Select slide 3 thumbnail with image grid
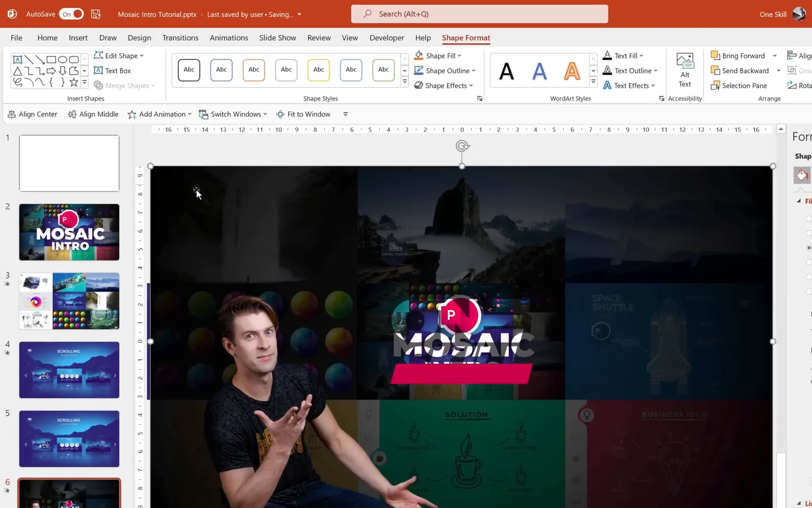 tap(69, 301)
